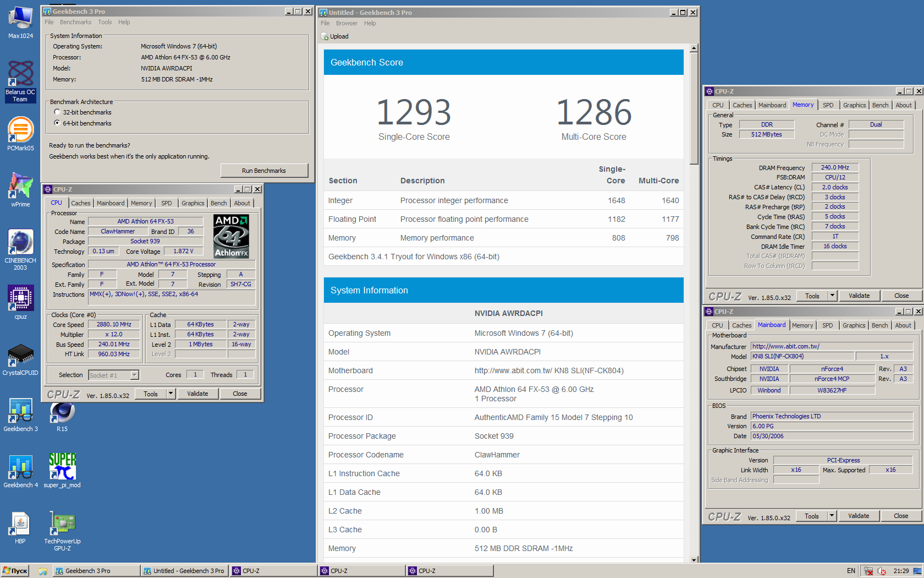Click scrollbar down arrow in Geekbench results

pos(694,559)
